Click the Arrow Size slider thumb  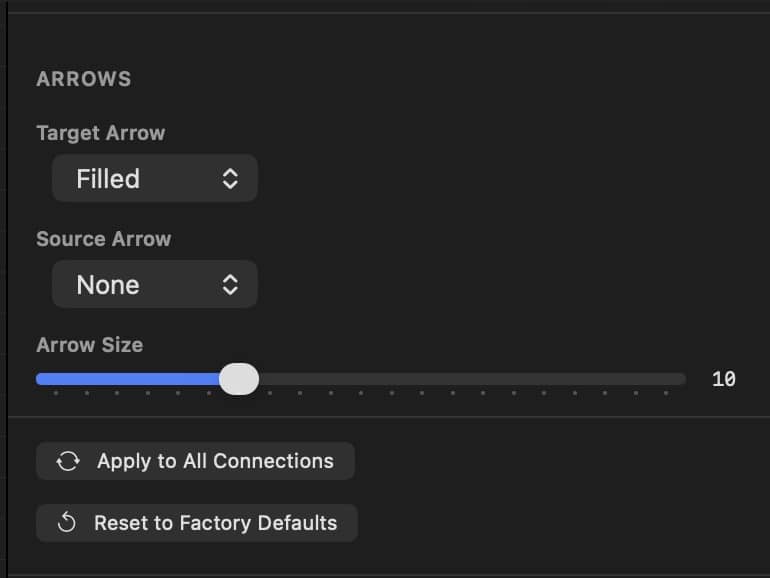(x=239, y=379)
